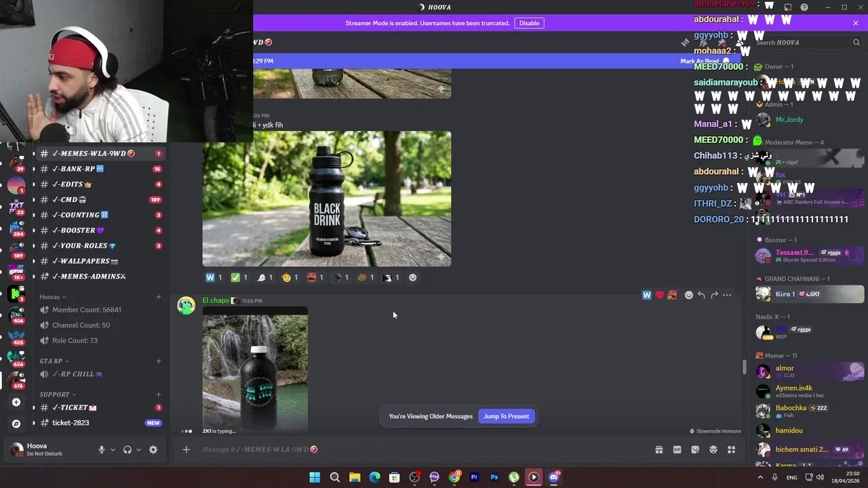Open add reaction in message hover toolbar
Viewport: 868px width, 488px height.
(688, 295)
